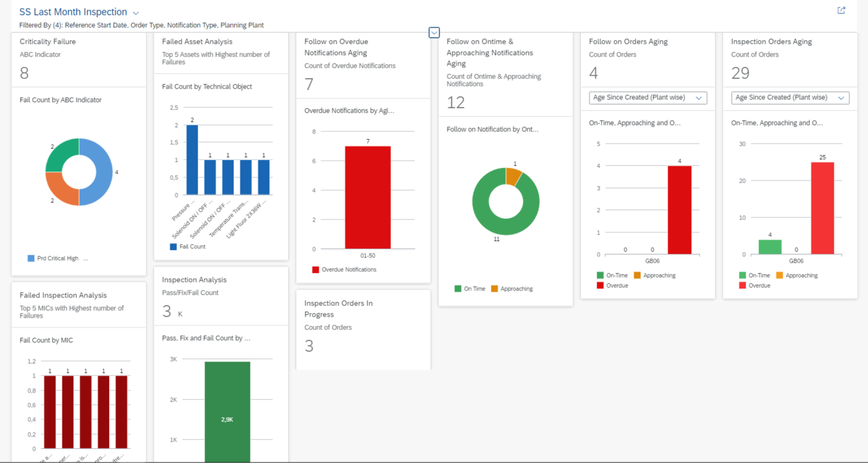Expand the legend ellipsis in Criticality Failure card
This screenshot has width=868, height=463.
[85, 258]
